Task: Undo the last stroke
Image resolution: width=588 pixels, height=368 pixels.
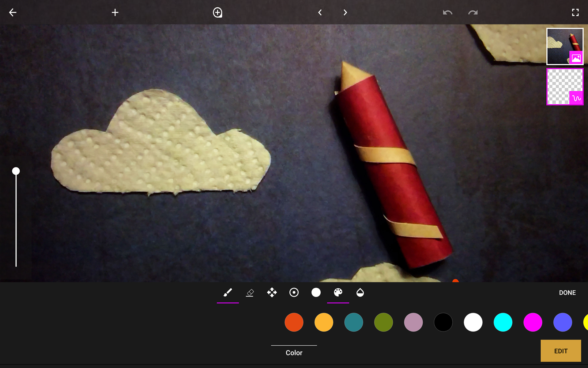Action: pyautogui.click(x=447, y=13)
